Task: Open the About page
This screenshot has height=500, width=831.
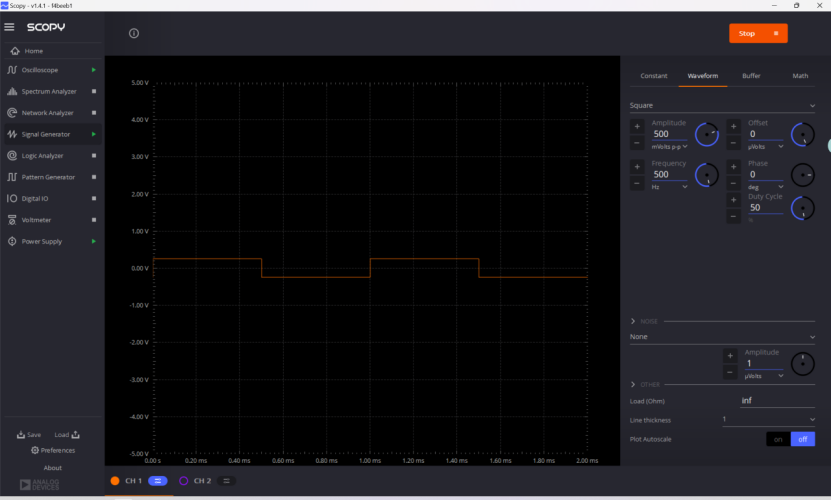Action: [x=52, y=468]
